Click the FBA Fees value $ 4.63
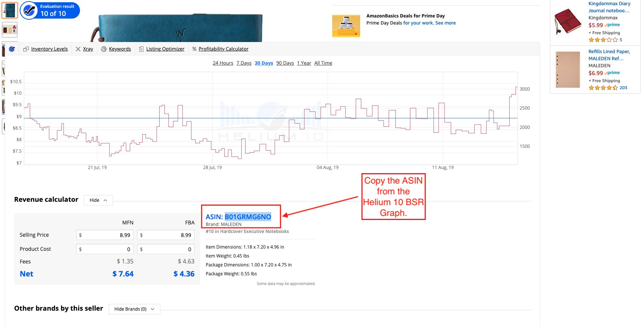This screenshot has width=644, height=327. click(x=186, y=262)
